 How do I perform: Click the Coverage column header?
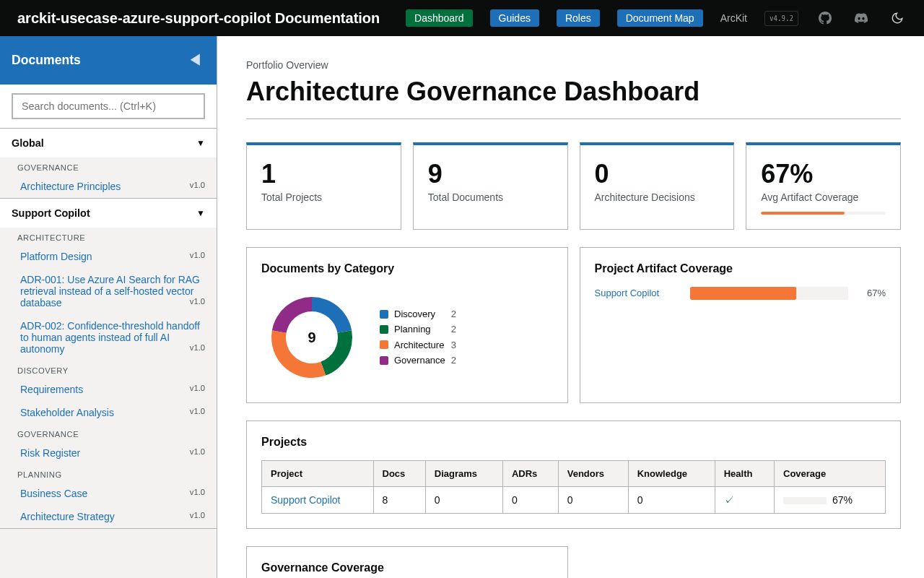click(829, 474)
